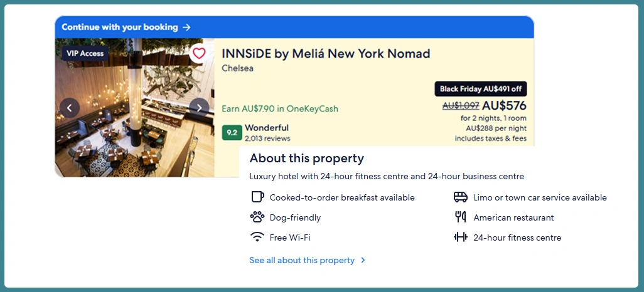
Task: Open the 2,013 reviews text
Action: [x=267, y=138]
